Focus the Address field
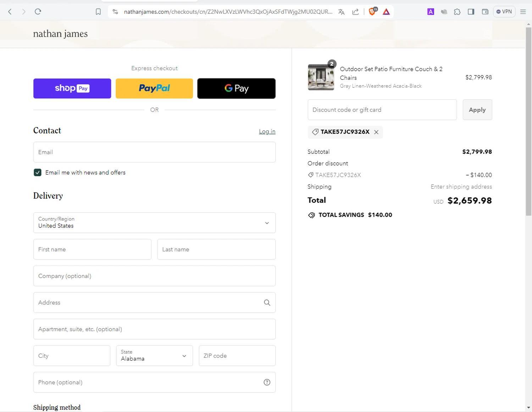Viewport: 532px width, 412px height. coord(154,302)
